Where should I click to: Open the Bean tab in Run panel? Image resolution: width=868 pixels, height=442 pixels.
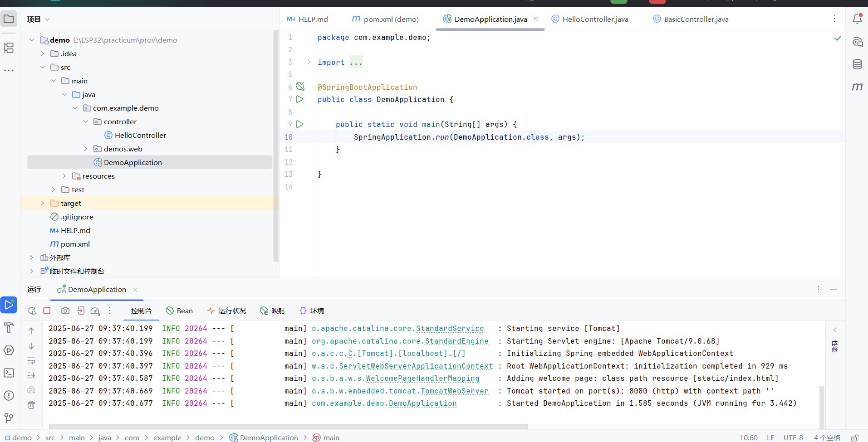point(179,311)
